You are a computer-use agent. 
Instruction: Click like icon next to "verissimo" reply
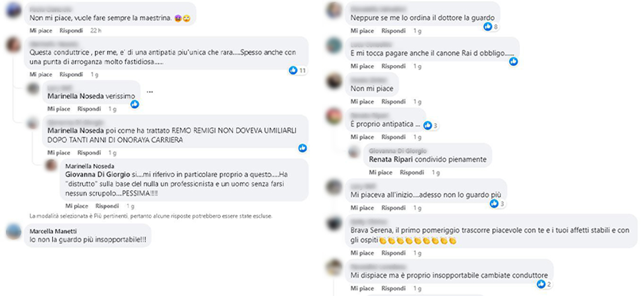135,104
